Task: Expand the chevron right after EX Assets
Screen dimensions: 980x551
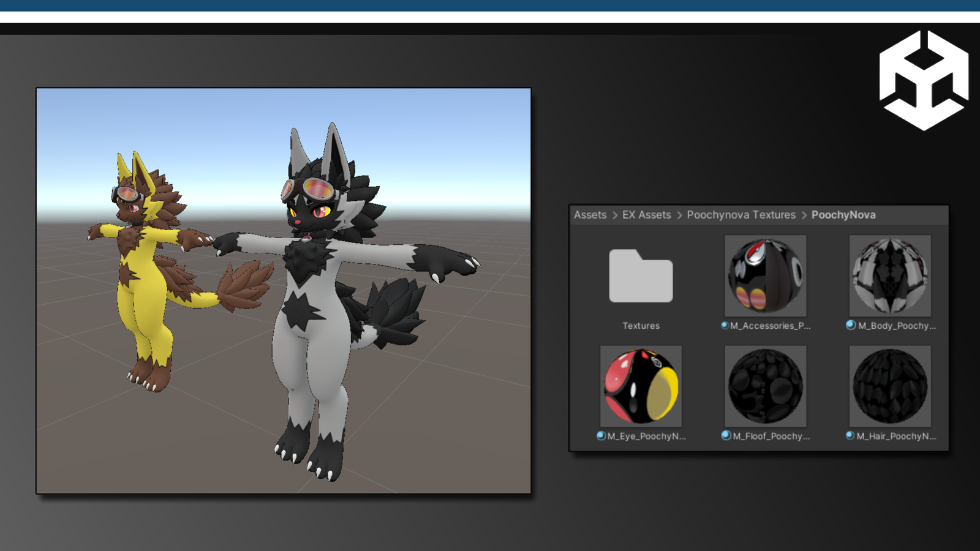Action: point(679,216)
